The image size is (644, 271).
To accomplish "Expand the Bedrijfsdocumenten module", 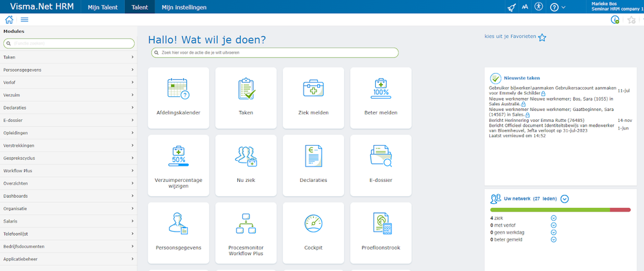I will click(x=68, y=246).
